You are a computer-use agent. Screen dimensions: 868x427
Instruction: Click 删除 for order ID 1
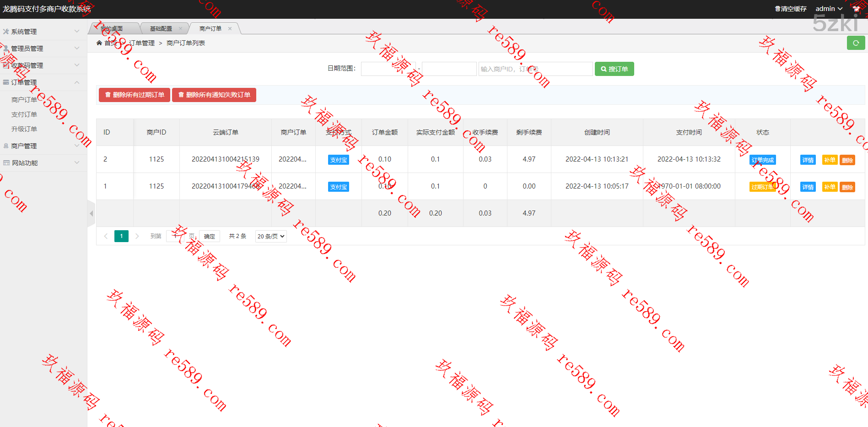[847, 187]
